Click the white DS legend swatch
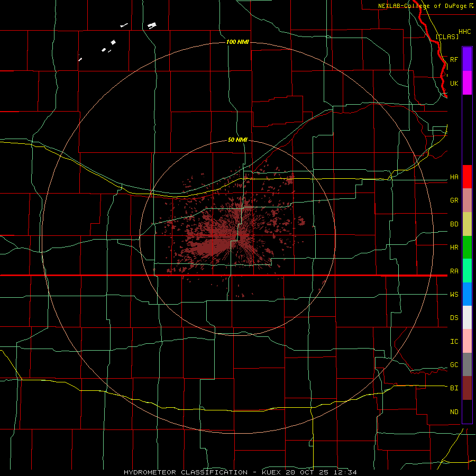The width and height of the screenshot is (476, 476). 467,317
